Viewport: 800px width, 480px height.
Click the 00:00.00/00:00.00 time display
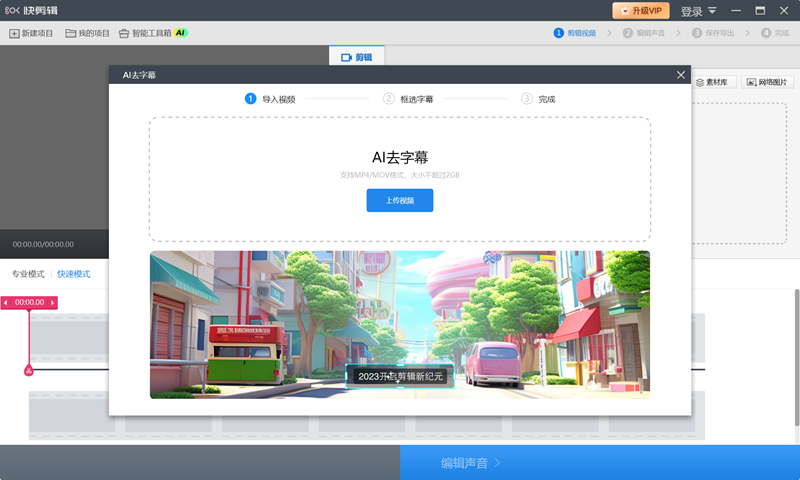point(43,244)
